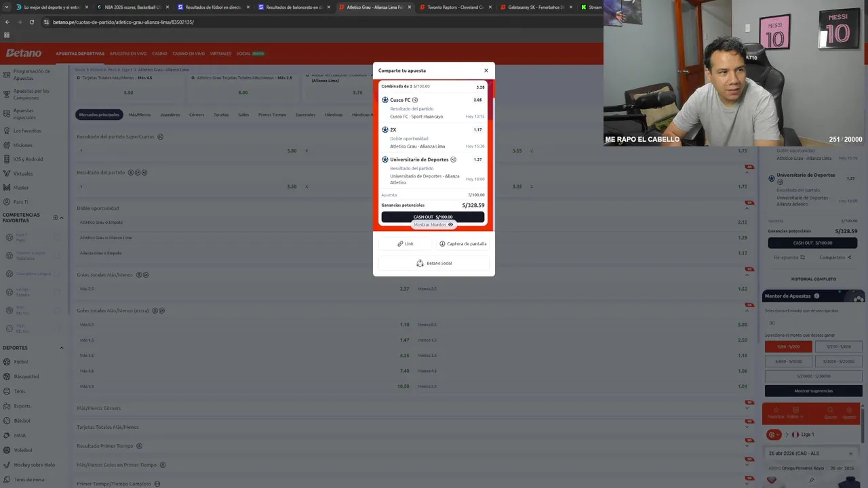
Task: Tick Liga 1 Perú checkbox
Action: [57, 237]
